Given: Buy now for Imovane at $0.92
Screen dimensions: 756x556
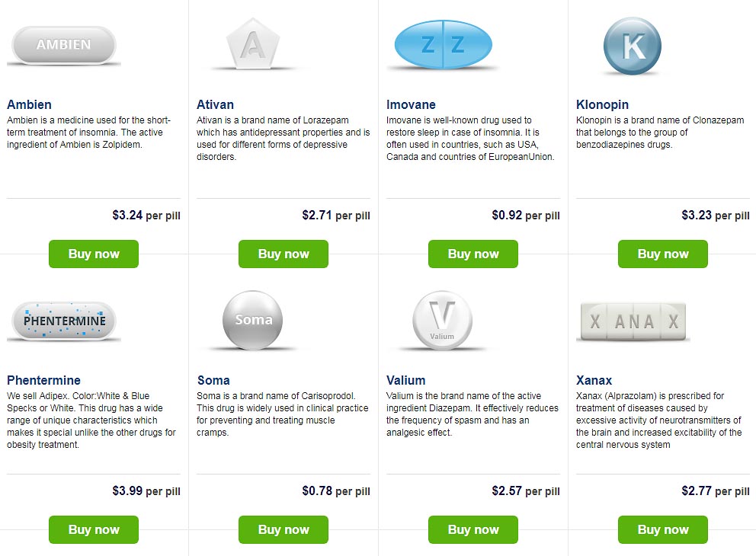Looking at the screenshot, I should [473, 254].
